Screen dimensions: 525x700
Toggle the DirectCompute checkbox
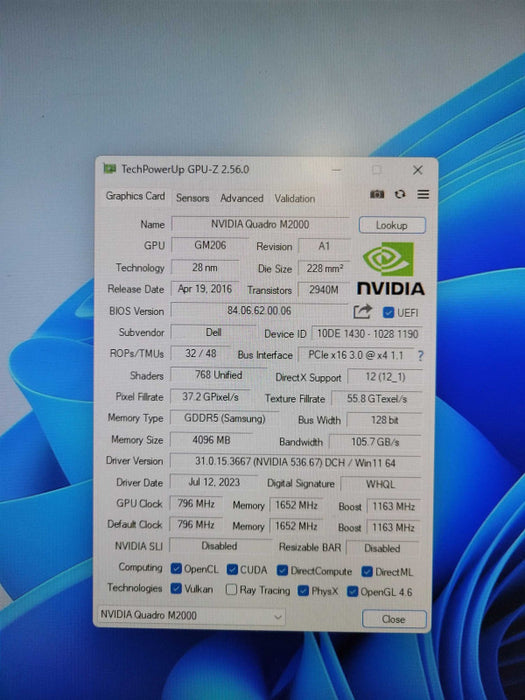click(x=282, y=570)
